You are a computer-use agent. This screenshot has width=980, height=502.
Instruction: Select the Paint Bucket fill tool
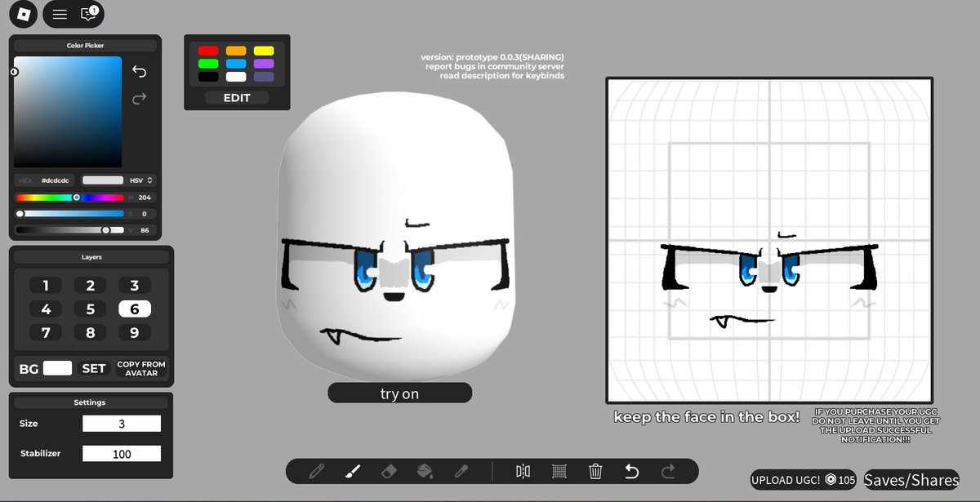click(x=425, y=471)
